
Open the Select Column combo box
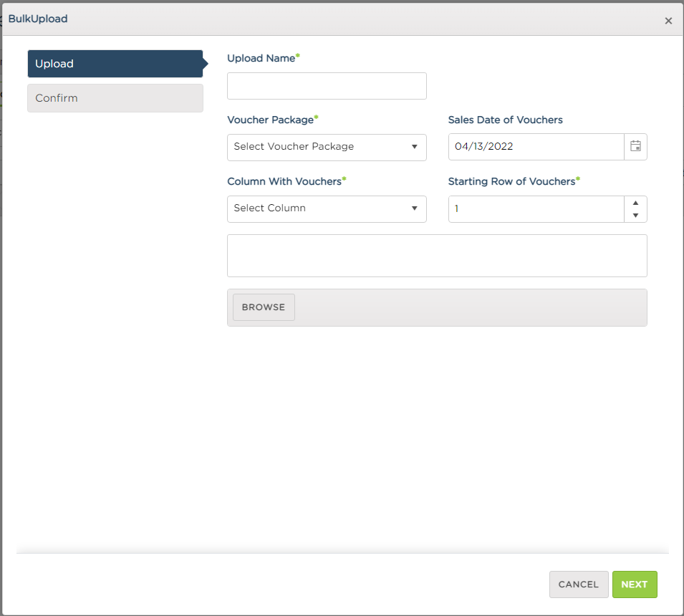327,208
